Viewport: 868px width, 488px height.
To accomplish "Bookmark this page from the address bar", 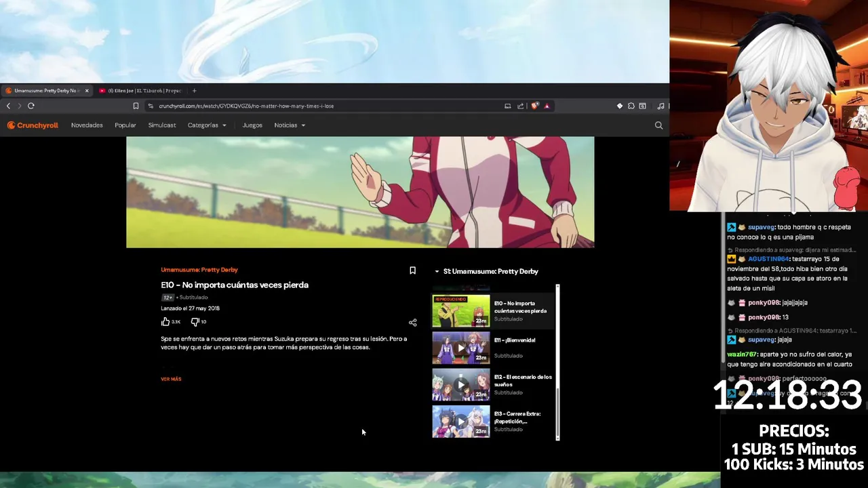I will click(x=136, y=106).
